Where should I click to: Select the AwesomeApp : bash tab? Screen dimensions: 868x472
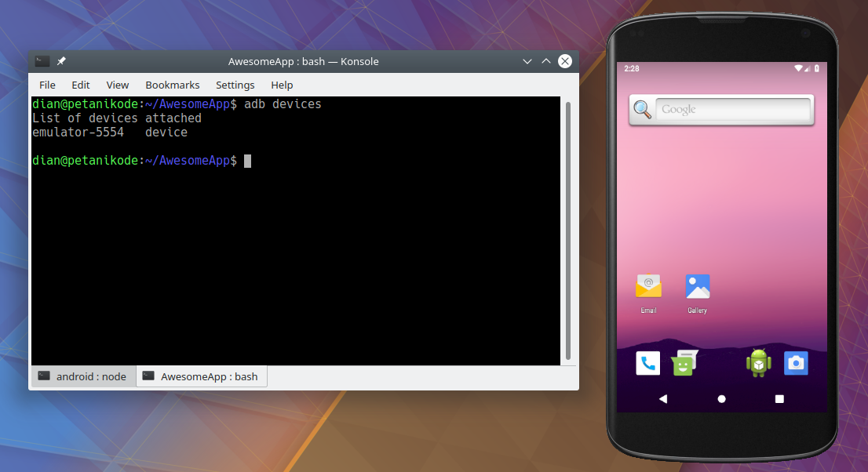tap(202, 377)
